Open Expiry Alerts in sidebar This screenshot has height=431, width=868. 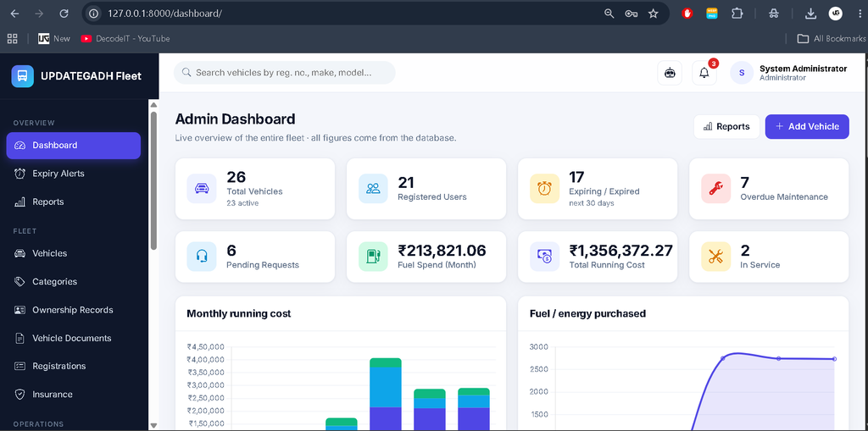pos(74,174)
